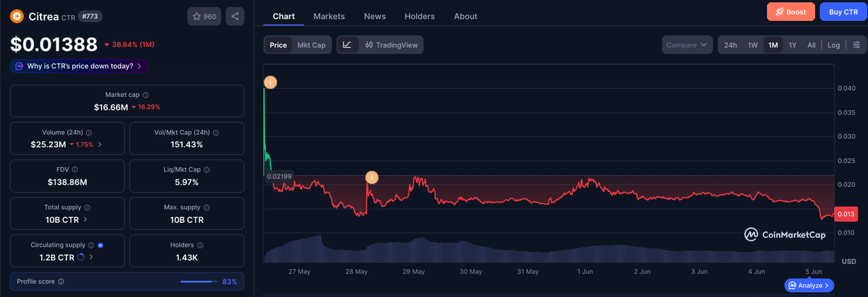This screenshot has width=868, height=297.
Task: Open the Markets tab
Action: coord(329,16)
